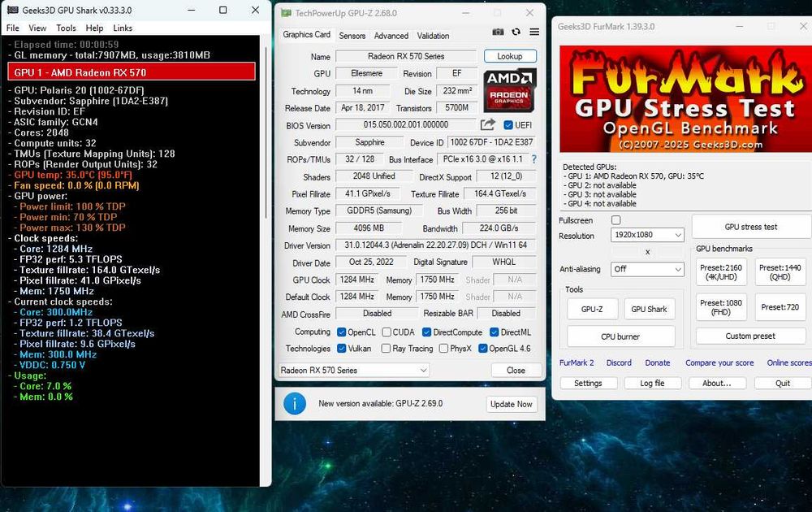Open FurMark Settings
Image resolution: width=812 pixels, height=512 pixels.
[588, 383]
